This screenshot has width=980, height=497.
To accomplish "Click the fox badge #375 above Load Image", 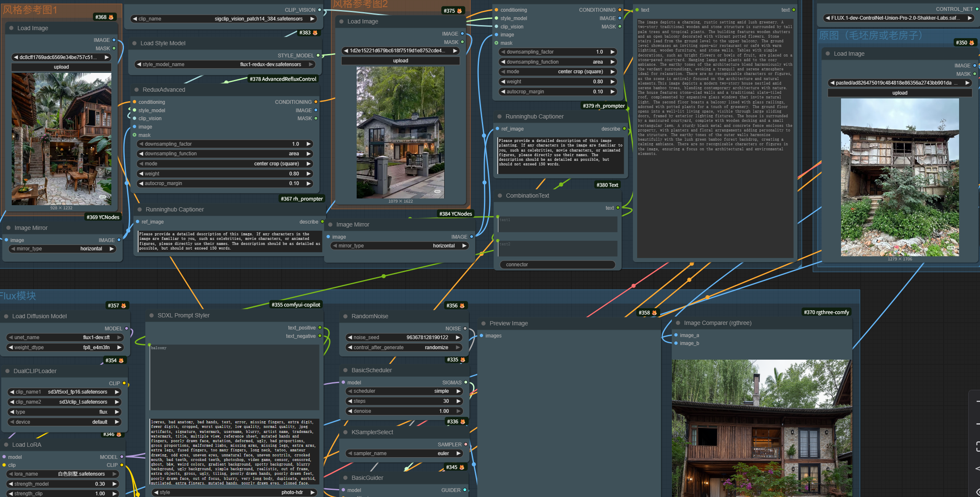I will [x=453, y=10].
